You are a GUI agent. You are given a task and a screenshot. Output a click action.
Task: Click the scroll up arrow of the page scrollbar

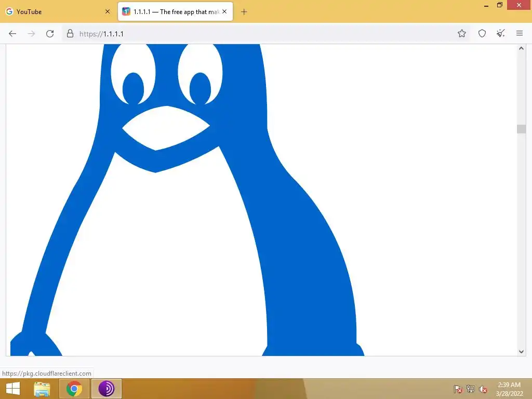(521, 48)
